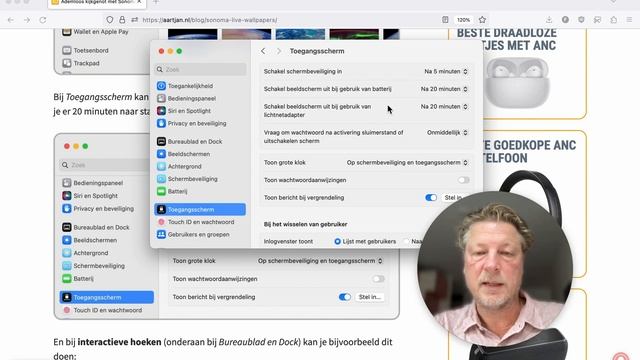640x360 pixels.
Task: Toggle Toon wachtwoordaanwijzingen switch in front window
Action: (463, 180)
